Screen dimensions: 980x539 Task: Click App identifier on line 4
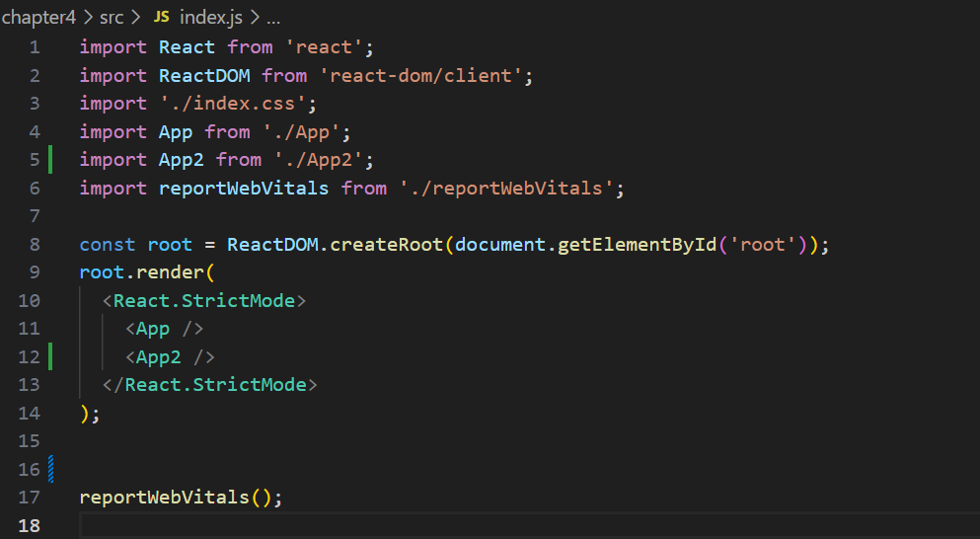pyautogui.click(x=176, y=132)
